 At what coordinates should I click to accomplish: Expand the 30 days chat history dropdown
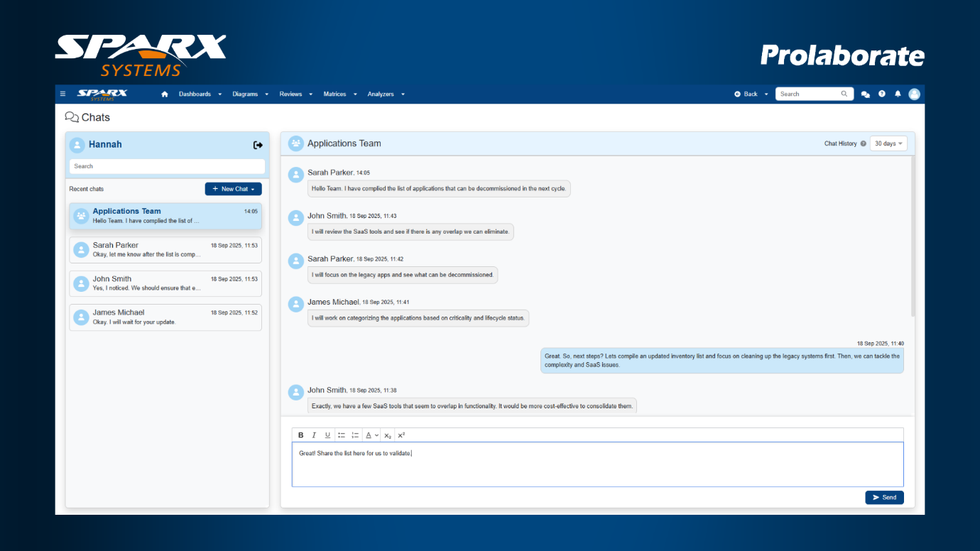coord(889,143)
